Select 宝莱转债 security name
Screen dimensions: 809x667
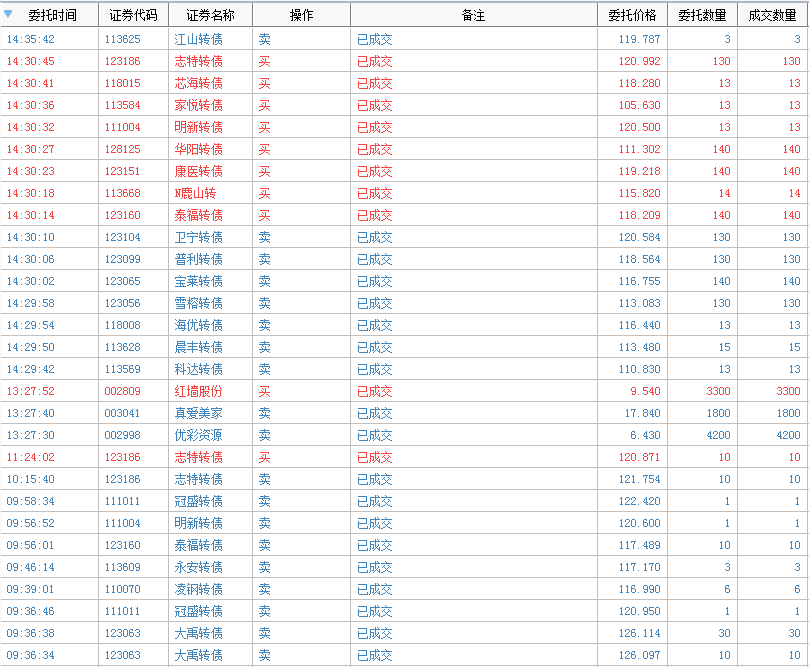[x=199, y=281]
